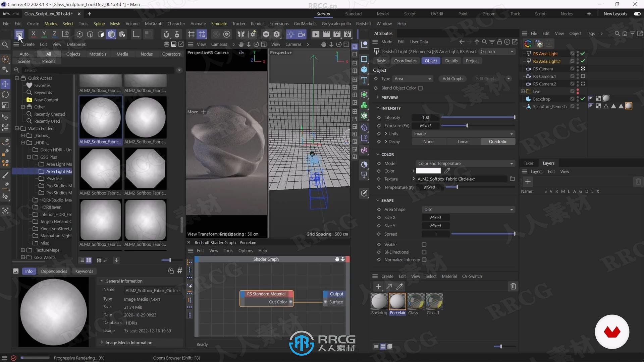
Task: Select the Scale tool in left sidebar
Action: (x=5, y=105)
